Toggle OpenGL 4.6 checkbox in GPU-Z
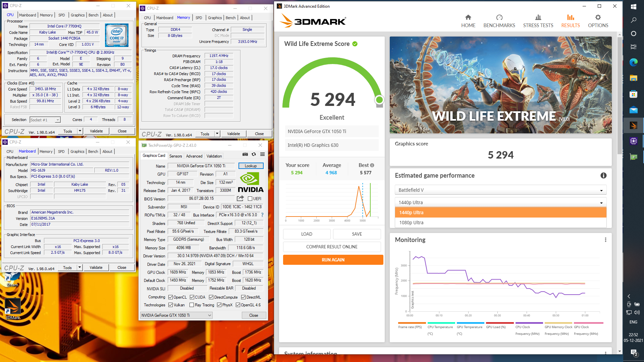Viewport: 644px width, 362px height. (238, 305)
